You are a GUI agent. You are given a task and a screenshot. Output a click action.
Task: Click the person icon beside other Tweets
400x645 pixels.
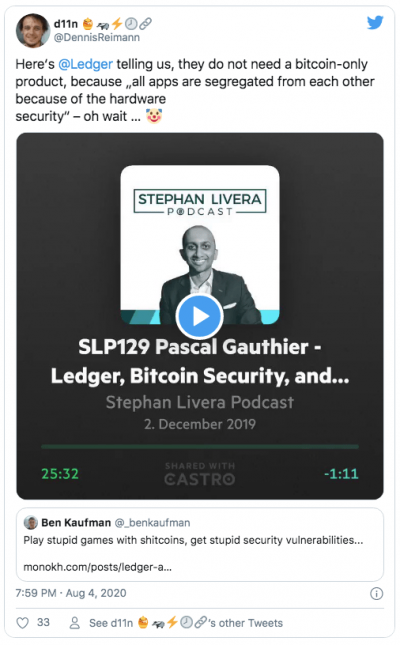(74, 623)
